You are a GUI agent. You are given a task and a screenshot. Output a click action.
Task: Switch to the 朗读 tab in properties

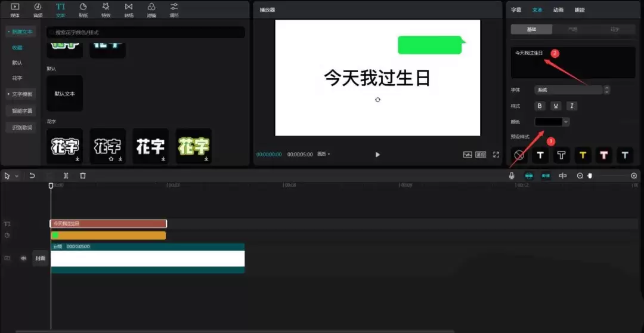point(580,10)
